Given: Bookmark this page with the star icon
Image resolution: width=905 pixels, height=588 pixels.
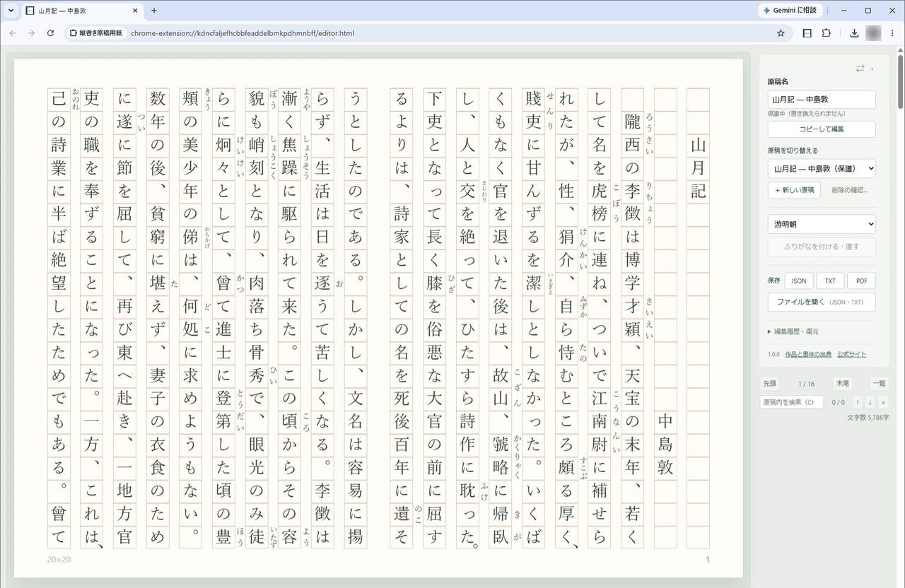Looking at the screenshot, I should click(x=781, y=33).
